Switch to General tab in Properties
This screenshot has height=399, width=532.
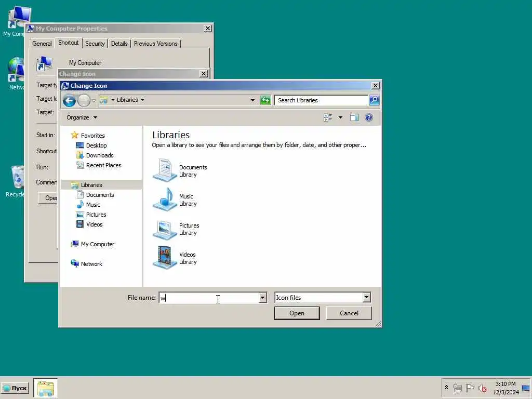pyautogui.click(x=42, y=44)
